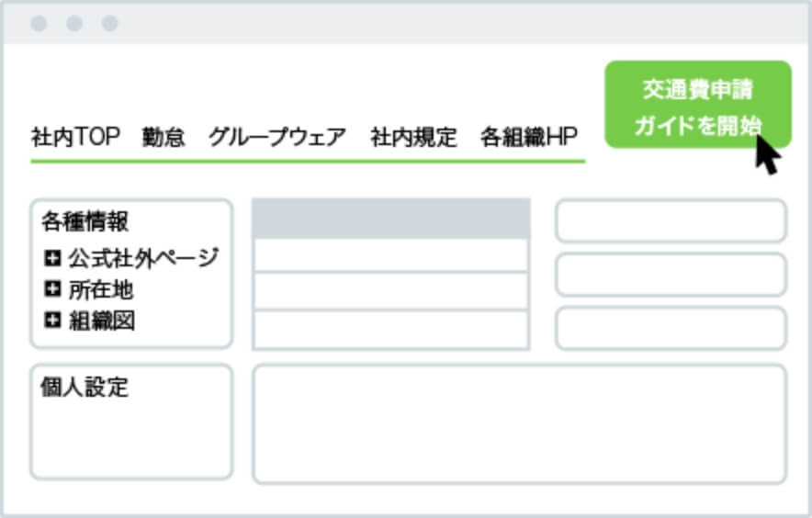Click the large empty panel at bottom right
Viewport: 812px width, 518px height.
point(520,424)
